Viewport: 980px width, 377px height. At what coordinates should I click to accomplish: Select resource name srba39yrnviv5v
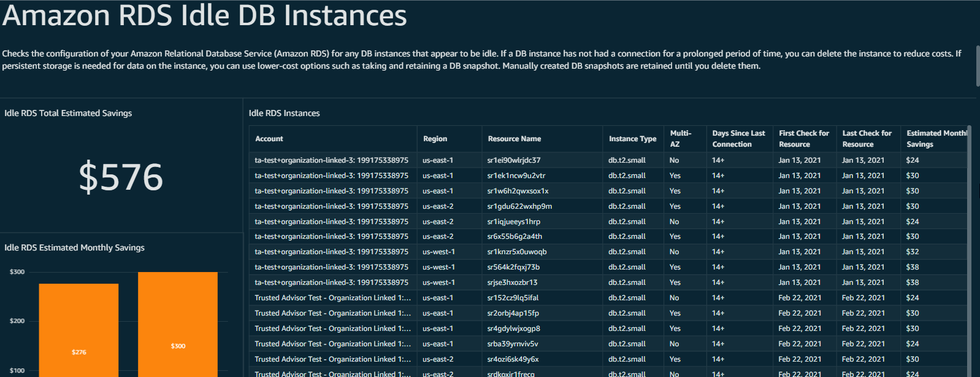click(x=512, y=344)
